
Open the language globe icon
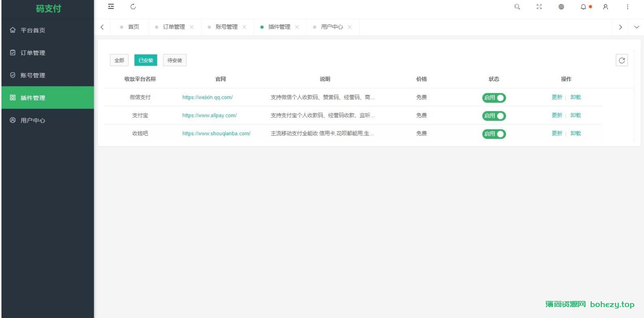(561, 7)
